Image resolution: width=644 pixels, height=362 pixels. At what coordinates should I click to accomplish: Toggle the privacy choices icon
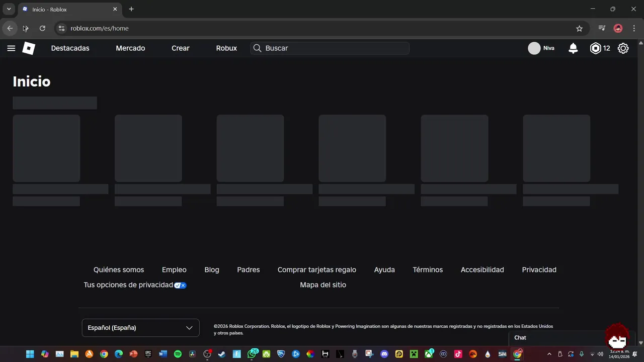point(180,285)
